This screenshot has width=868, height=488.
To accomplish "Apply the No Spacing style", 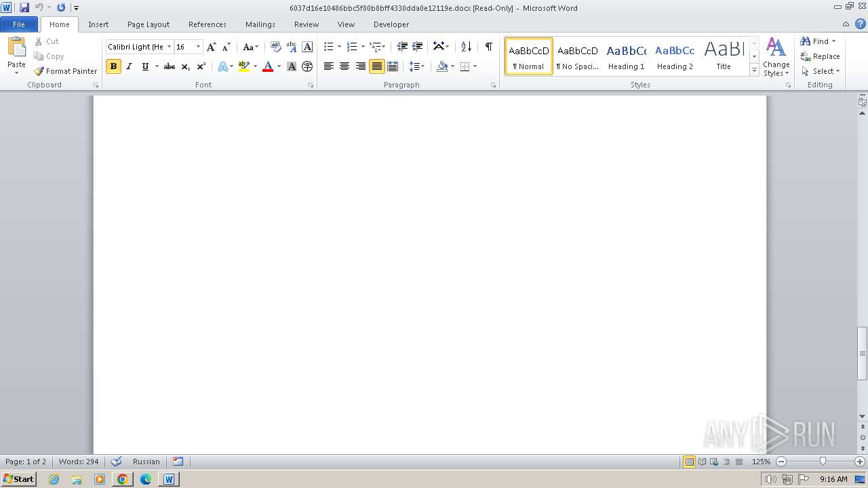I will click(x=578, y=56).
